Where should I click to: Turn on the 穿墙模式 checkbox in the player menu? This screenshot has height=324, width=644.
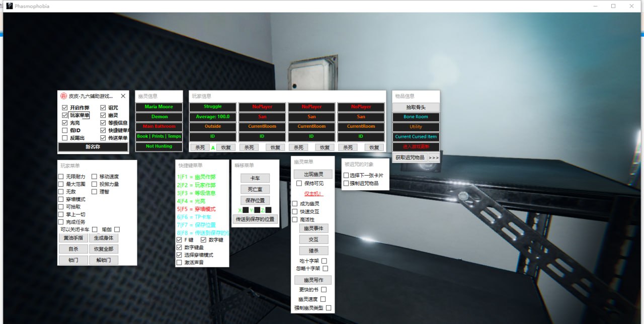point(61,199)
